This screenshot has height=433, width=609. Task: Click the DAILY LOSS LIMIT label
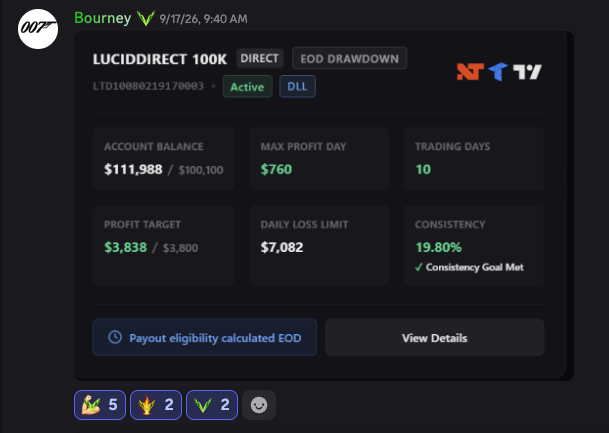[x=304, y=224]
